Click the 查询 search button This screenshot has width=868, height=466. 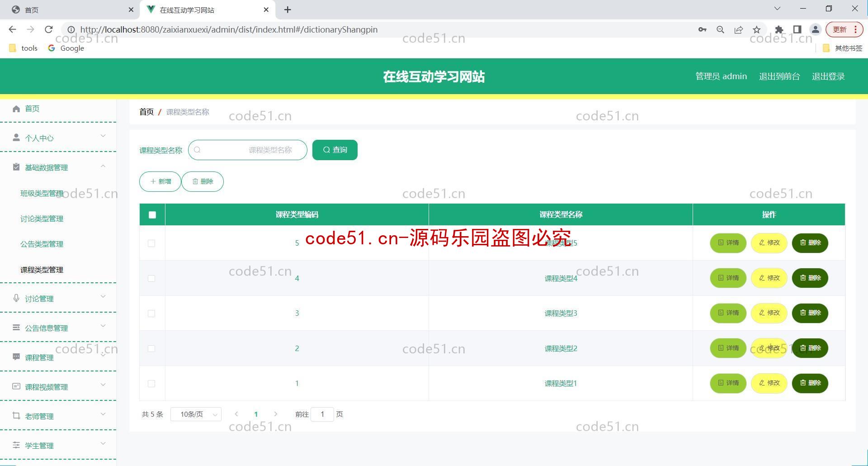click(335, 150)
